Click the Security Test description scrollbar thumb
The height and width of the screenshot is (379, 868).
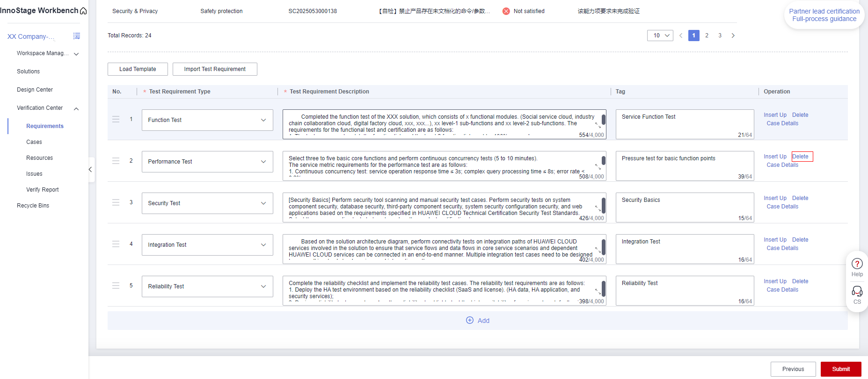(x=604, y=206)
